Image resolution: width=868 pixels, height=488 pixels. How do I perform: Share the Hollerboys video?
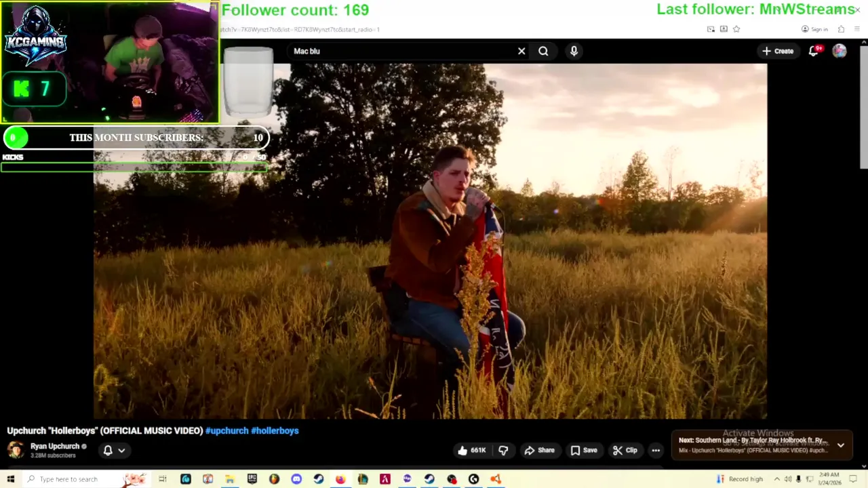tap(540, 450)
